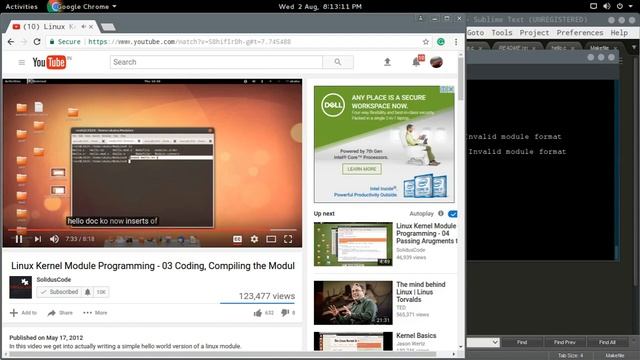Viewport: 640px width, 360px height.
Task: Click Find All in Sublime
Action: [607, 342]
